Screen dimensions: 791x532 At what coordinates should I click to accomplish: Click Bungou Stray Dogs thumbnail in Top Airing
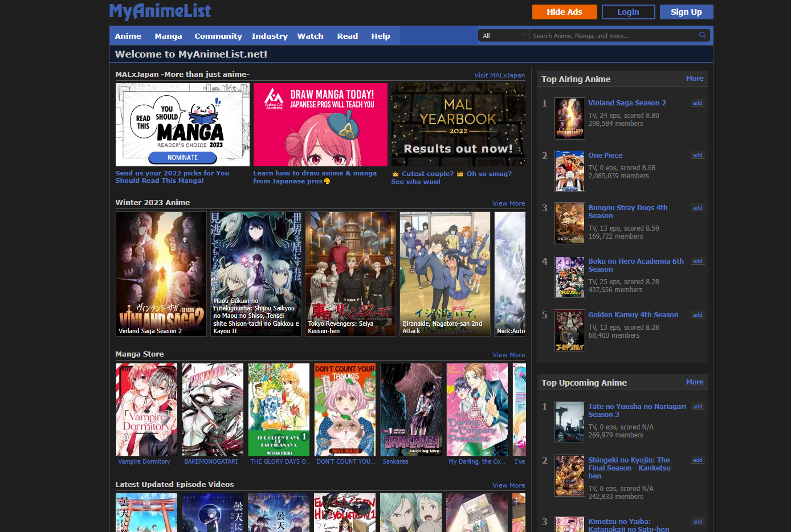[x=570, y=223]
